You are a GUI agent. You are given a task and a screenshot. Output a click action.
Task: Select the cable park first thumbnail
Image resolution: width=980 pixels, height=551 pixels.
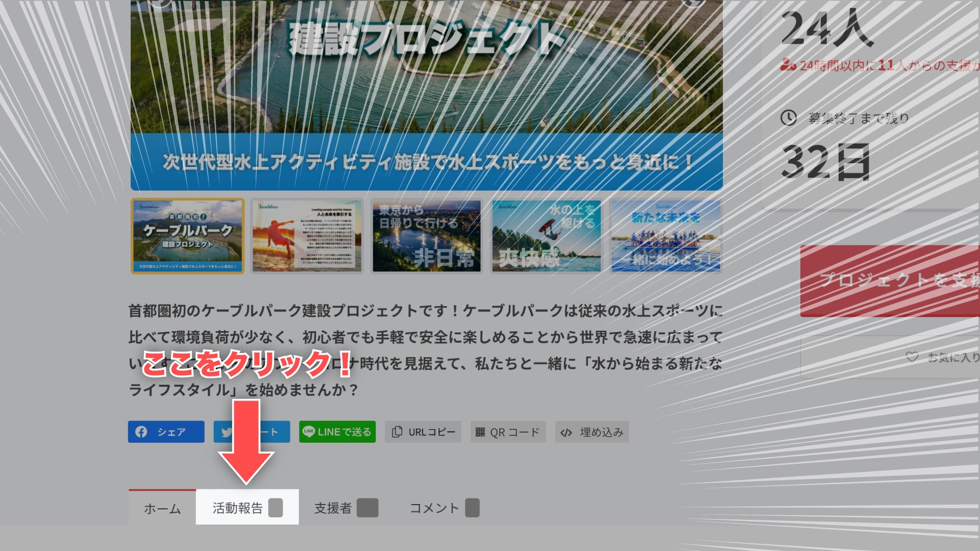tap(187, 236)
